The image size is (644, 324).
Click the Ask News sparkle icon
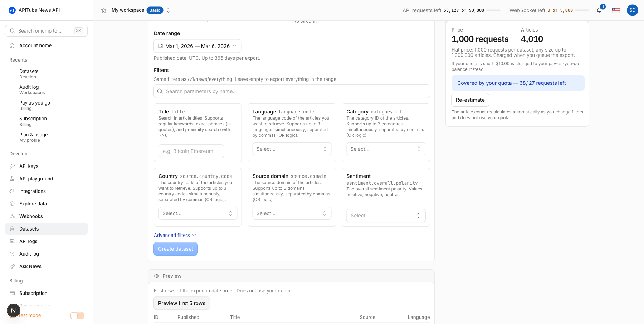[12, 266]
